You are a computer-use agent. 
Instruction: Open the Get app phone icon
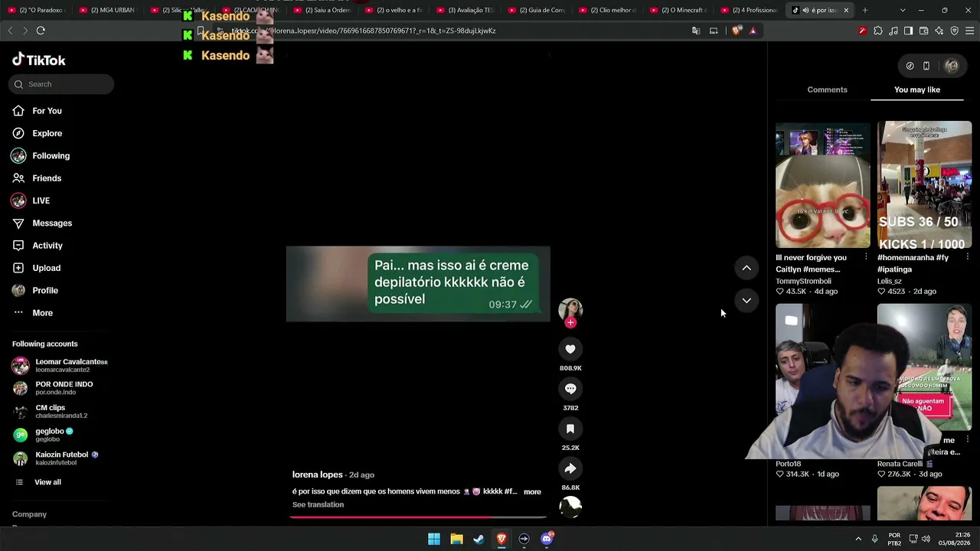pos(926,66)
